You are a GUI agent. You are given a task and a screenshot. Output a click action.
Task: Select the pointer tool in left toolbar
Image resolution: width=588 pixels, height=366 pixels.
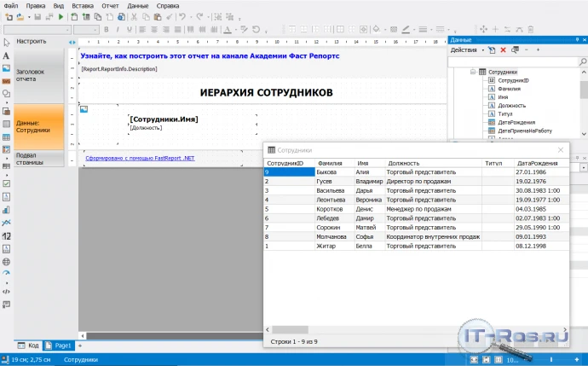tap(6, 43)
